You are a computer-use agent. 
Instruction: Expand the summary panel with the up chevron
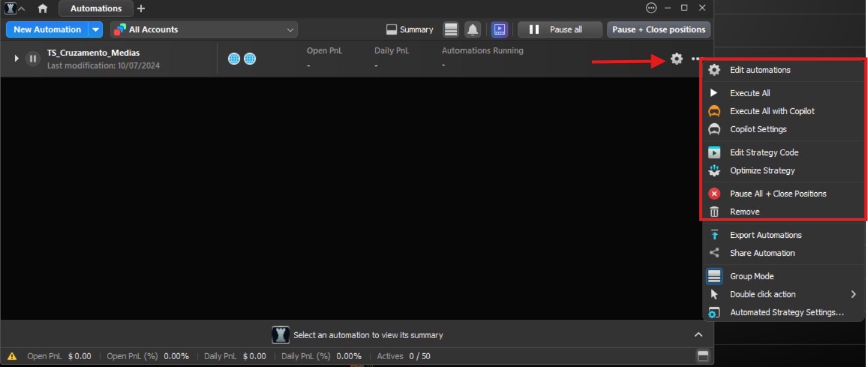pyautogui.click(x=698, y=335)
